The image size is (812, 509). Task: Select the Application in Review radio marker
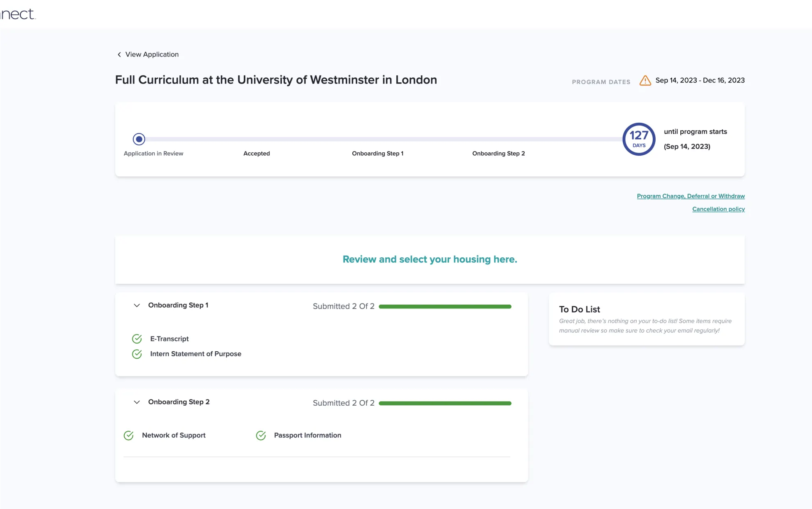[x=139, y=139]
